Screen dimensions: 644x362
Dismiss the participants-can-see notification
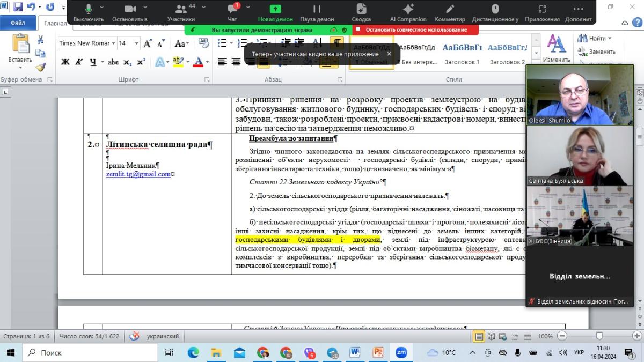pos(389,54)
